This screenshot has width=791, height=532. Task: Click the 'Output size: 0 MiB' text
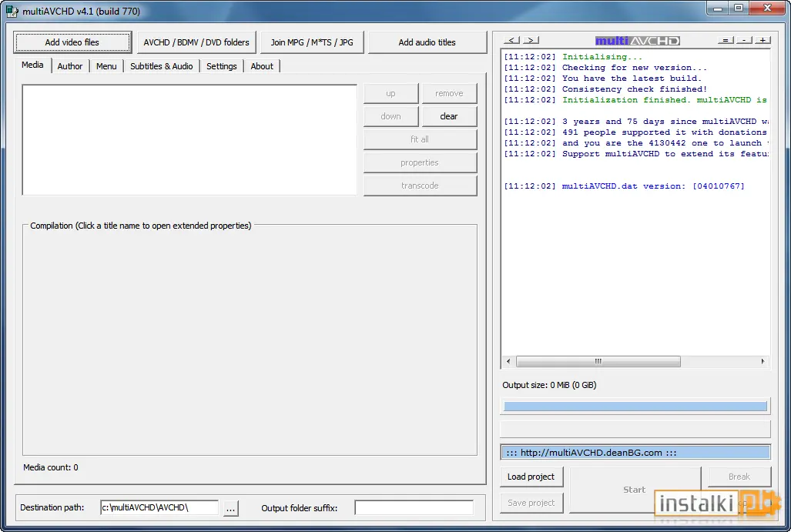549,385
